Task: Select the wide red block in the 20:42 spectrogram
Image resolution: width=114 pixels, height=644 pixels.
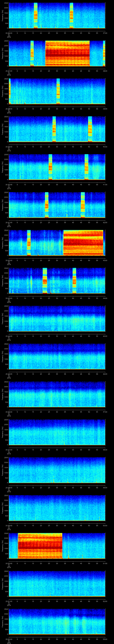Action: [x=83, y=243]
